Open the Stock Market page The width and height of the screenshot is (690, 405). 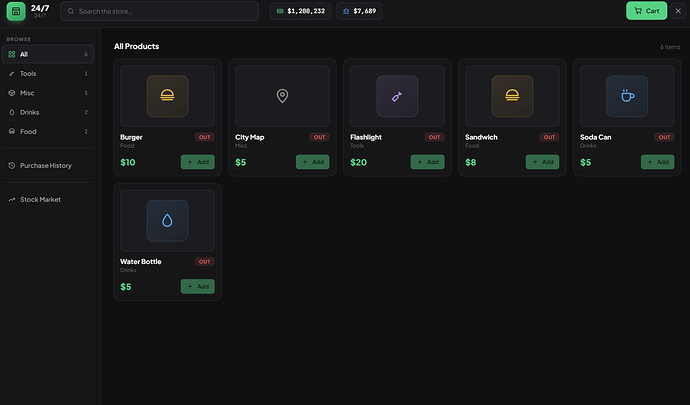[48, 199]
